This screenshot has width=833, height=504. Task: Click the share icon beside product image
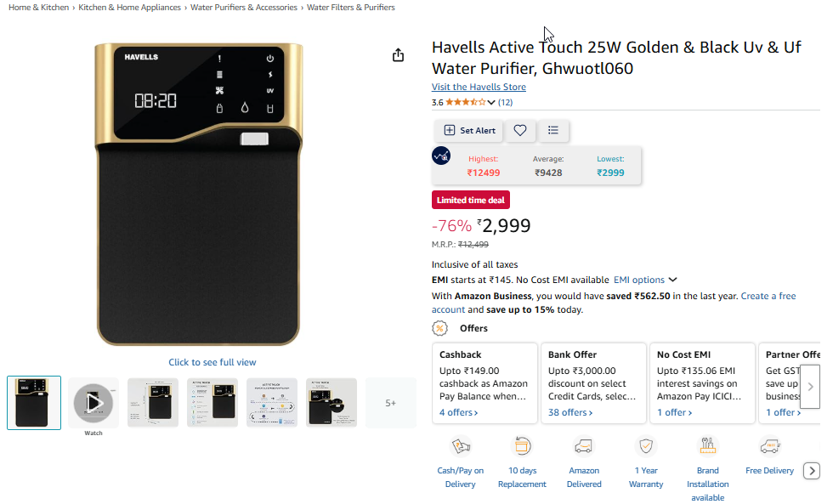pos(398,55)
